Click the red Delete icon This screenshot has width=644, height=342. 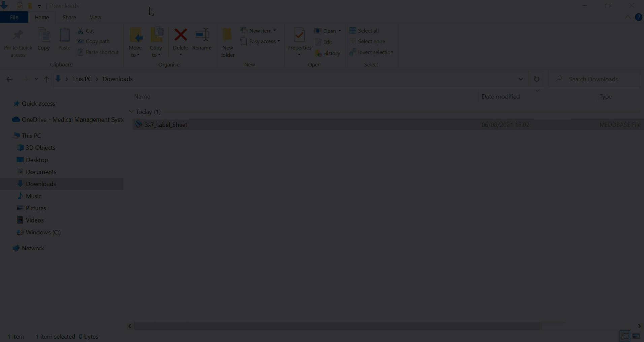tap(181, 35)
